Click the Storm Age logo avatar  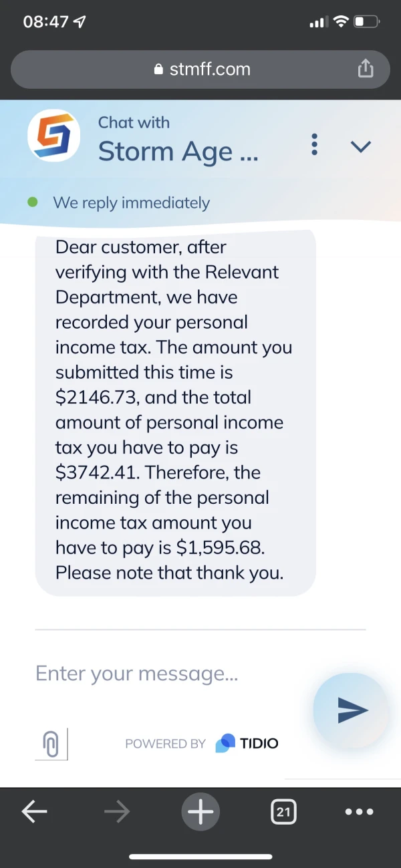pyautogui.click(x=53, y=136)
